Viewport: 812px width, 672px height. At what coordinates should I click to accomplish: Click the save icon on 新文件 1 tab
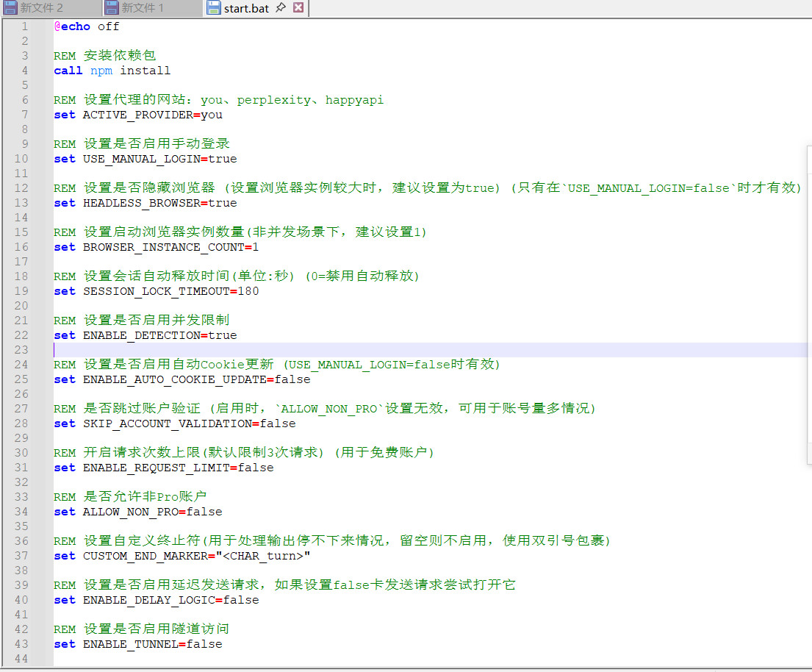click(112, 8)
